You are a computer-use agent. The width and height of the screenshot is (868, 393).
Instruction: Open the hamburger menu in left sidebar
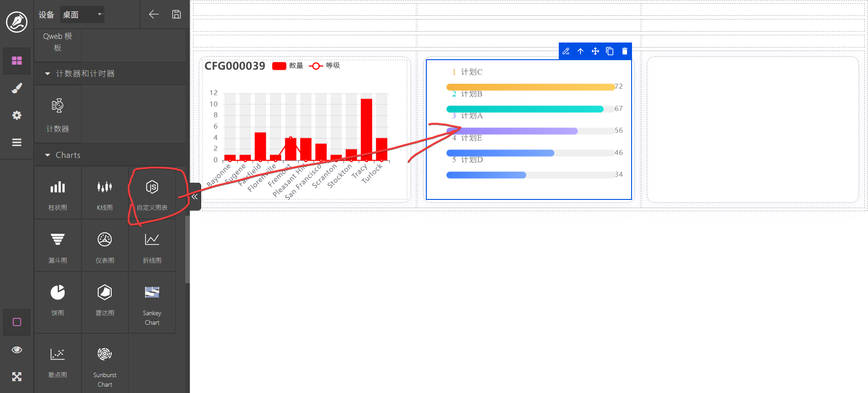click(x=17, y=142)
